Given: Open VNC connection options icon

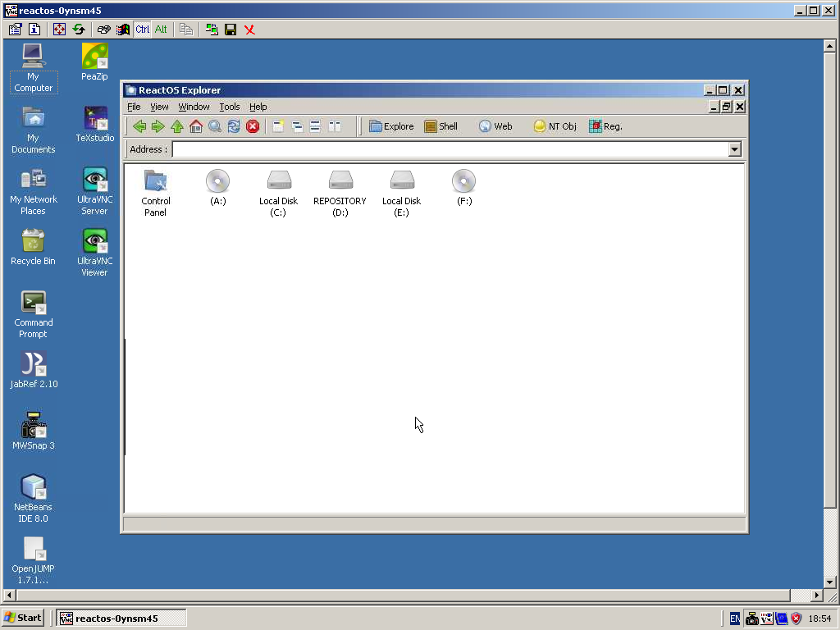Looking at the screenshot, I should [15, 30].
